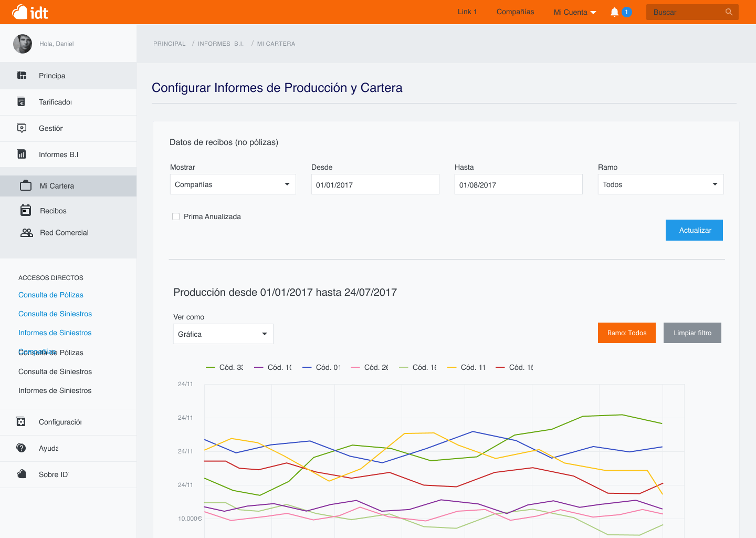Click the Desde date input field
The width and height of the screenshot is (756, 538).
[375, 185]
